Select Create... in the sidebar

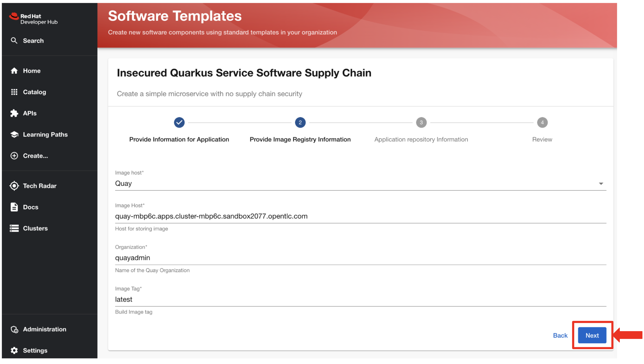pos(50,156)
